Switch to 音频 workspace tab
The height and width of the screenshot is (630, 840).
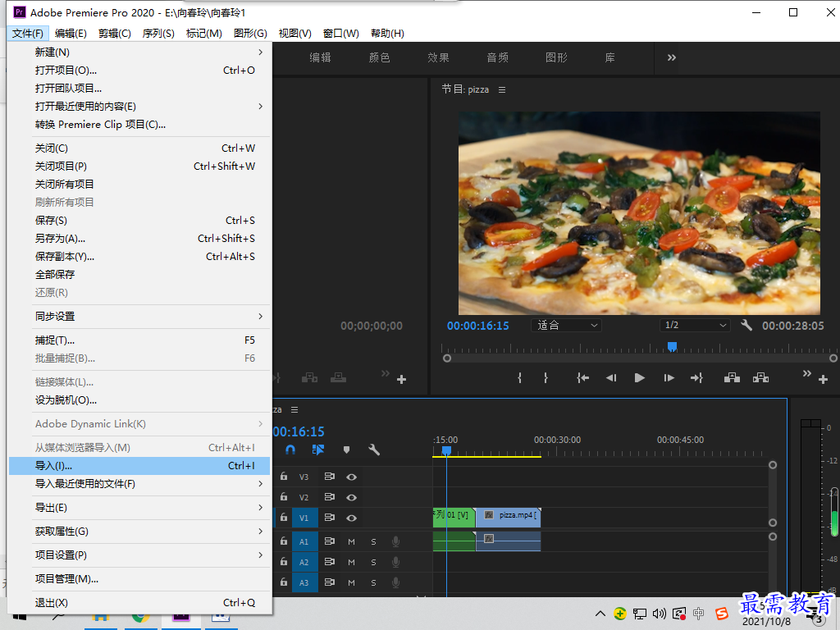[497, 57]
